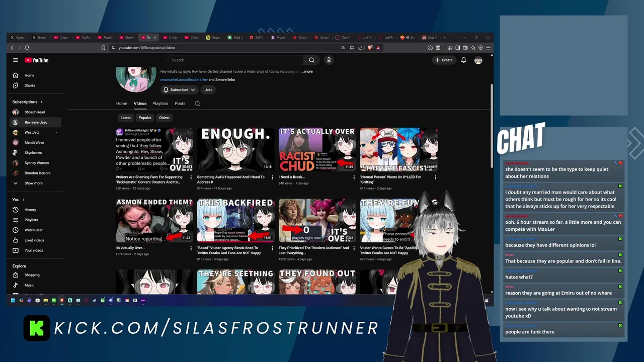Open the Subscribed dropdown button
644x362 pixels.
179,90
